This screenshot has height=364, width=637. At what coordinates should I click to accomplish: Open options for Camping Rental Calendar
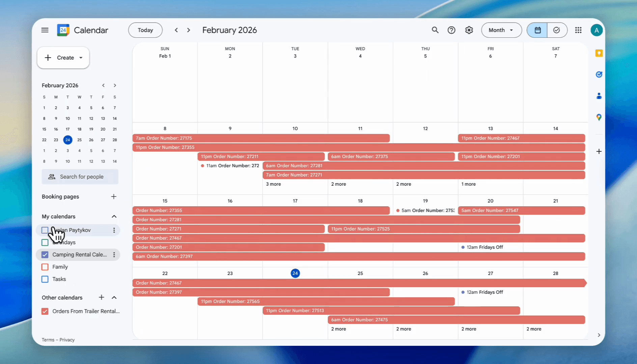pyautogui.click(x=114, y=255)
